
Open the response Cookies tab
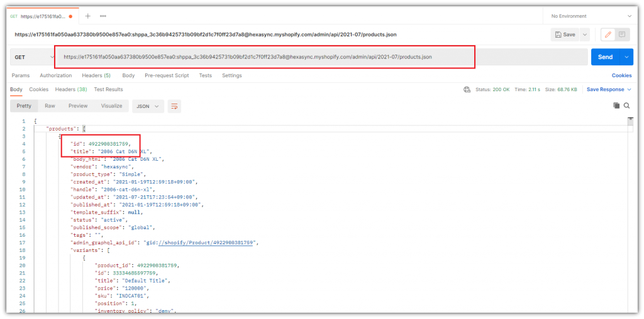pos(38,89)
